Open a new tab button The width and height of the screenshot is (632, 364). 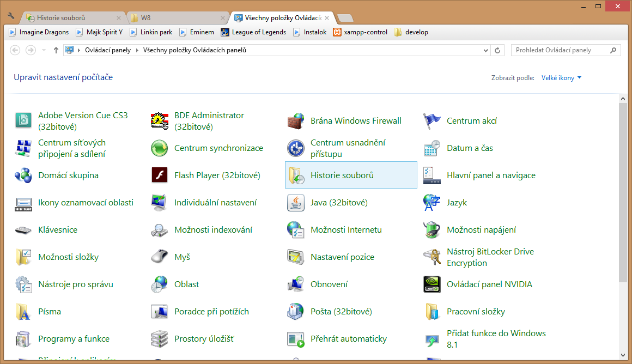pos(345,18)
